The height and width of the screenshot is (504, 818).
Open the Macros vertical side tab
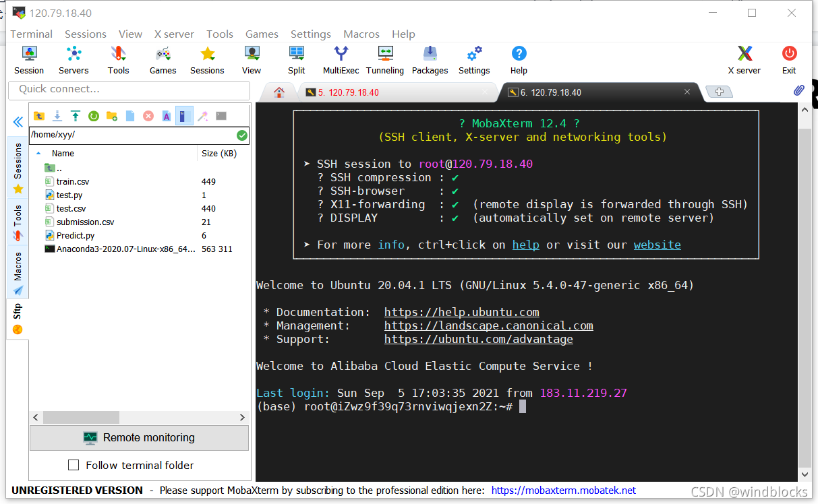click(18, 272)
